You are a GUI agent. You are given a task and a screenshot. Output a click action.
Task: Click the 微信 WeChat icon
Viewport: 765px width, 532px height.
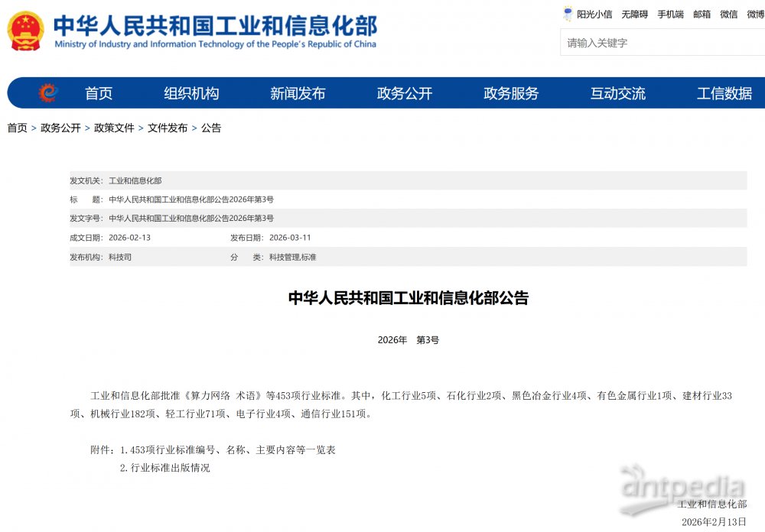tap(728, 14)
